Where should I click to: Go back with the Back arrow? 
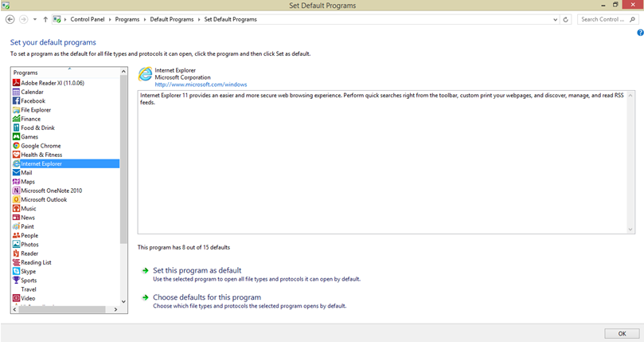coord(10,19)
